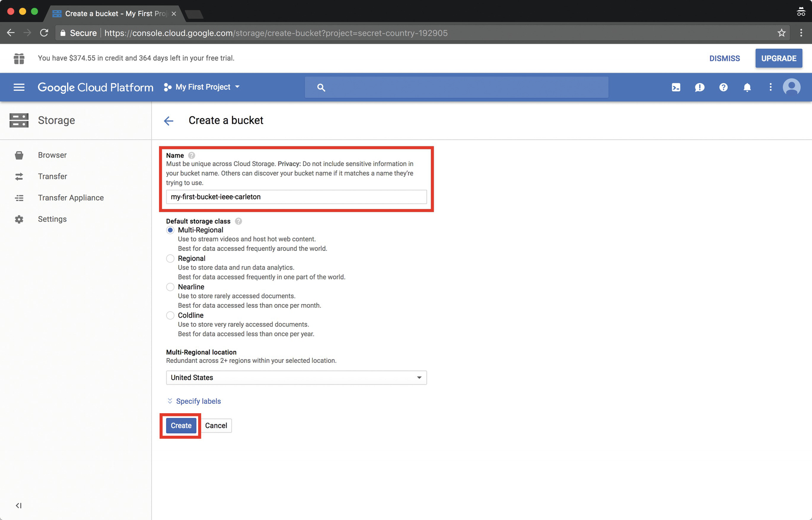
Task: Activate Cloud Shell terminal icon
Action: [x=676, y=87]
